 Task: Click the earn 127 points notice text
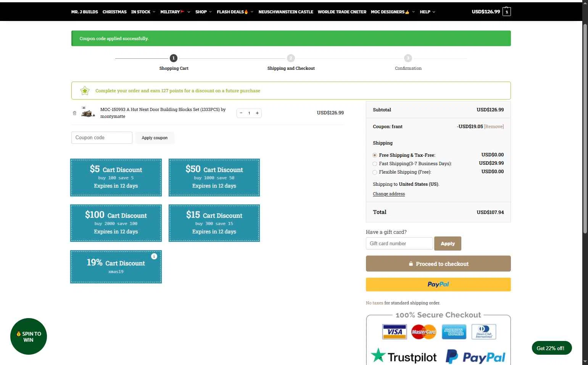click(178, 91)
